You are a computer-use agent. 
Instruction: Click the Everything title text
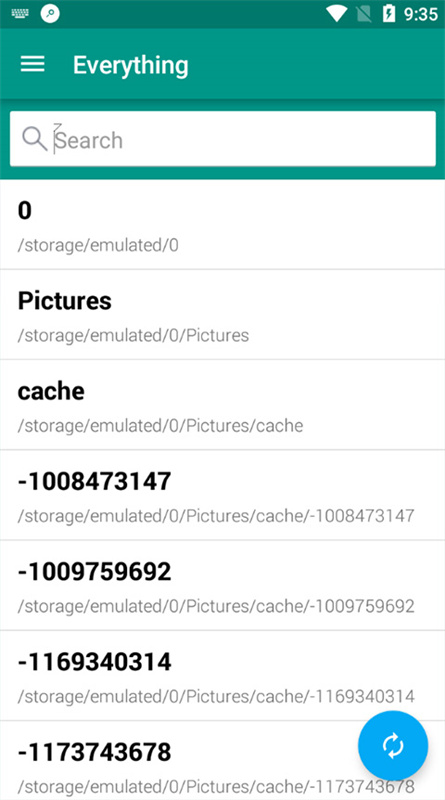[x=131, y=66]
